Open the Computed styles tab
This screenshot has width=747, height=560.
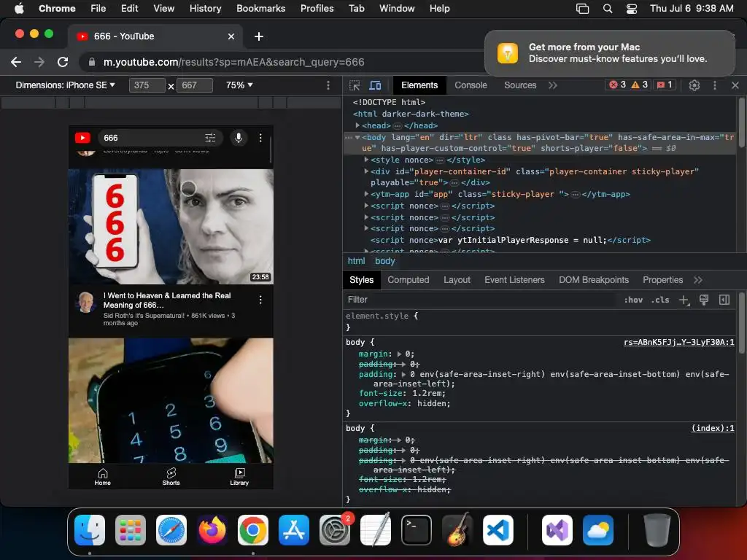tap(409, 280)
